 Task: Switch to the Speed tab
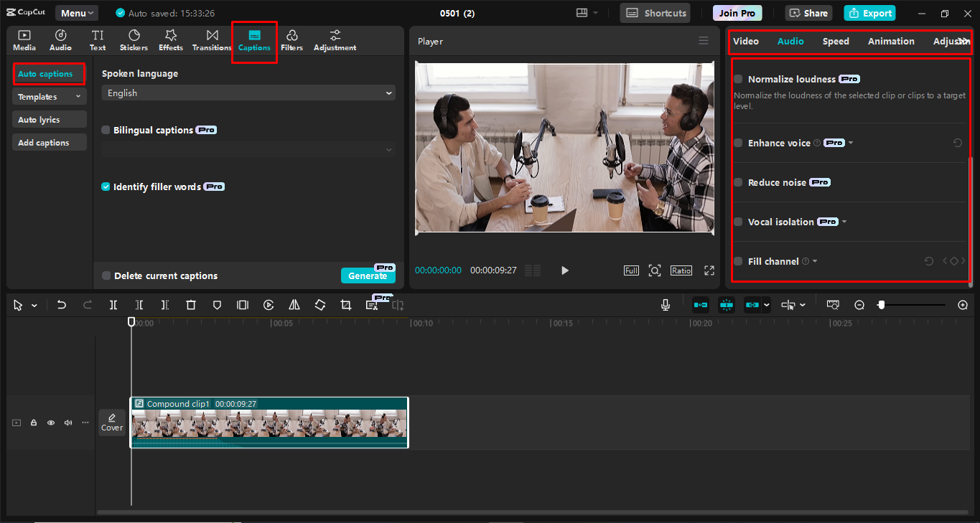click(836, 41)
